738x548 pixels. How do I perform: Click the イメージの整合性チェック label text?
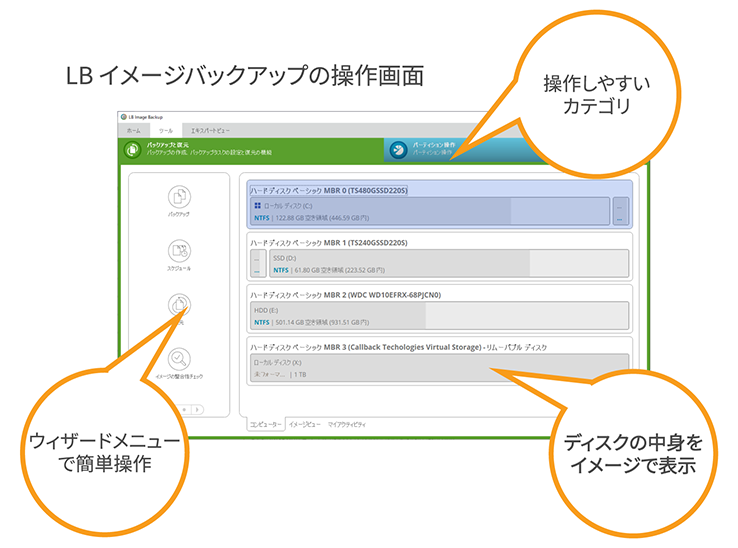(x=179, y=377)
